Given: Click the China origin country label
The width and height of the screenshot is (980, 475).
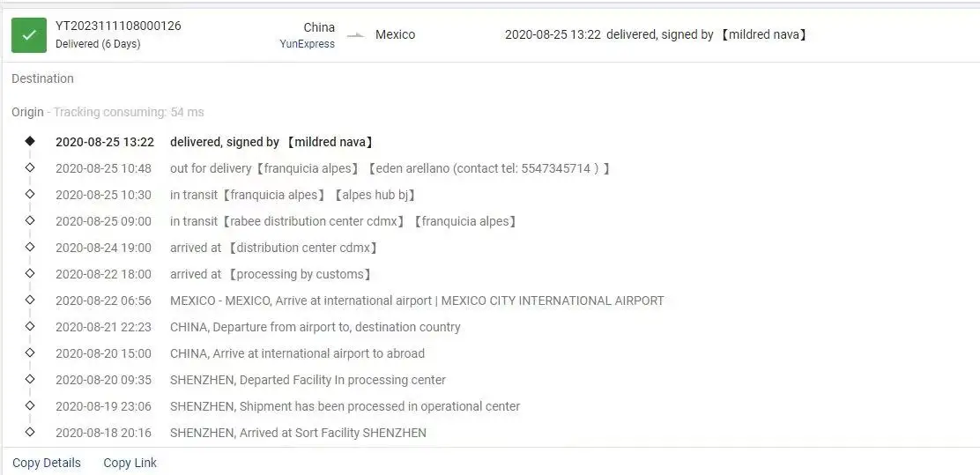Looking at the screenshot, I should tap(319, 27).
